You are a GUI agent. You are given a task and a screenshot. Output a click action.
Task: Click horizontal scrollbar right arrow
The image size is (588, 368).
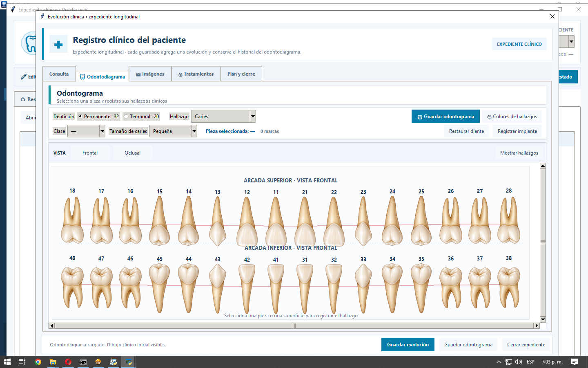coord(537,325)
